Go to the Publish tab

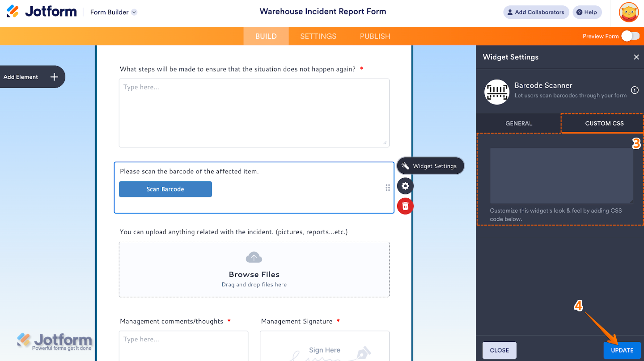pyautogui.click(x=375, y=36)
